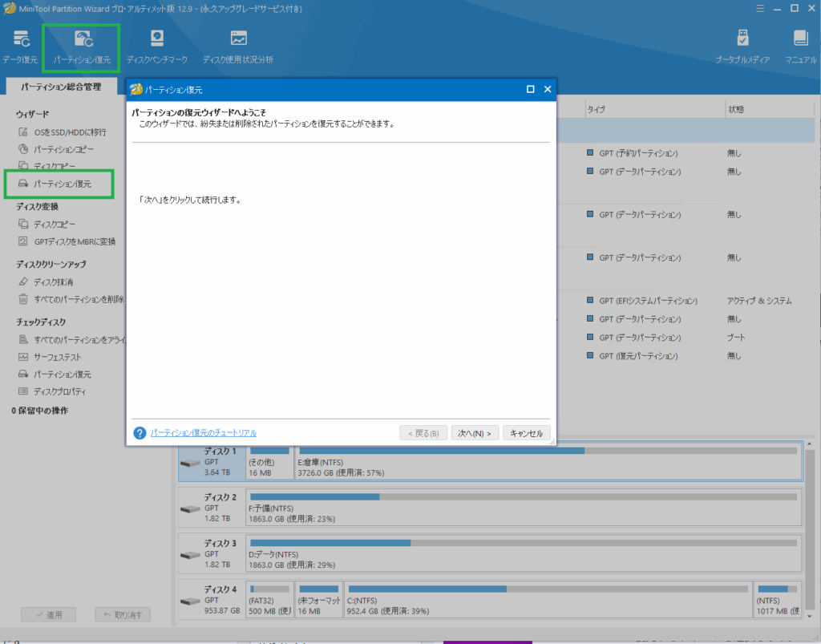Screen dimensions: 821x644
Task: Select the C: NTFS partition on ディスク 4
Action: [548, 600]
